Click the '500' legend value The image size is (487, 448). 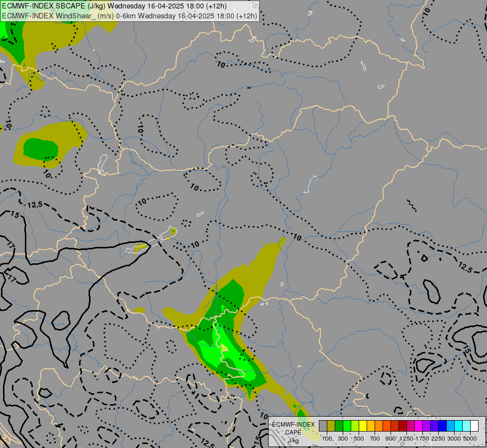(359, 439)
